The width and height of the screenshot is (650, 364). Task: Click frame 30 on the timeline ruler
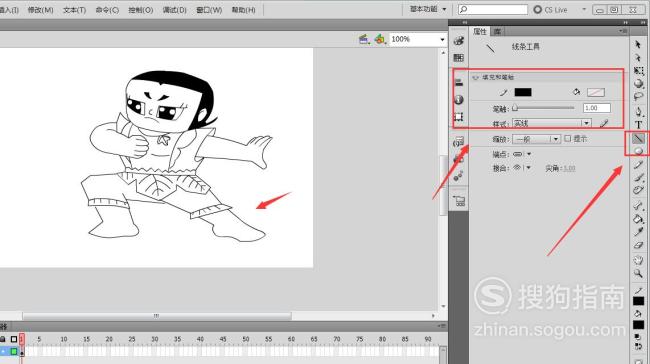pyautogui.click(x=154, y=339)
